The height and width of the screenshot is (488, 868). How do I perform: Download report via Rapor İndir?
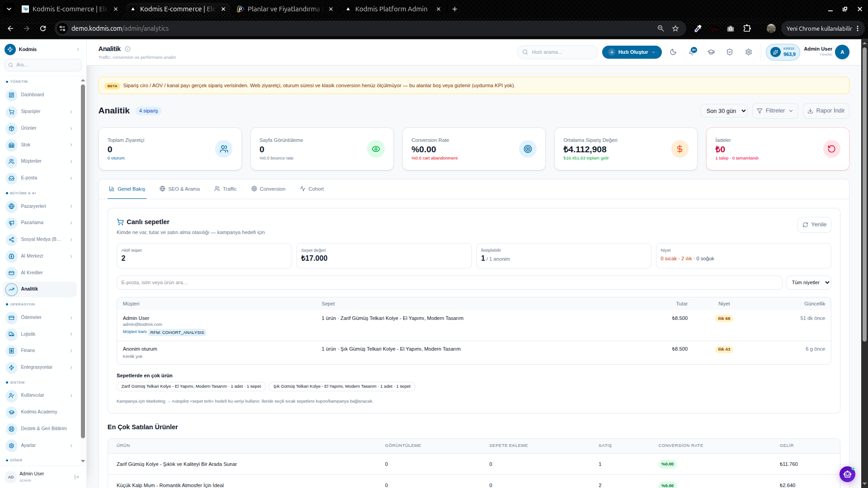(826, 111)
